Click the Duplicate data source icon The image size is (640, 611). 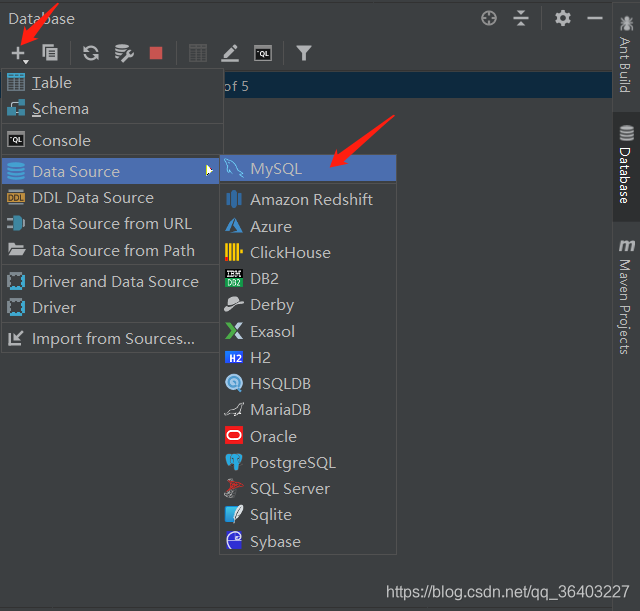50,53
